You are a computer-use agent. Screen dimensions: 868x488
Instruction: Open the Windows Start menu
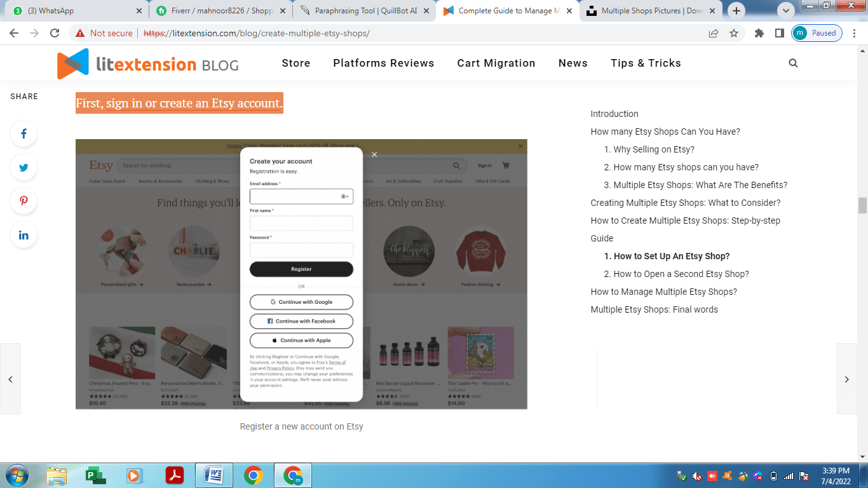point(16,475)
